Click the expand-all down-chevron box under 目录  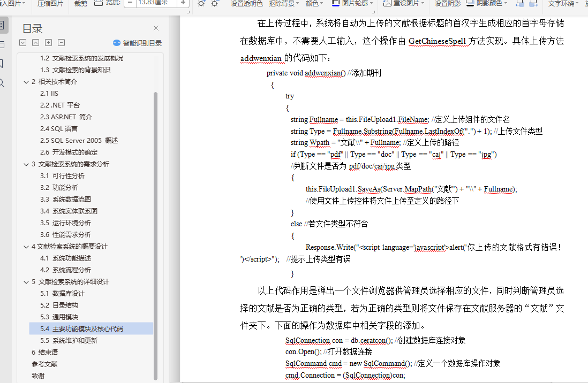[23, 43]
